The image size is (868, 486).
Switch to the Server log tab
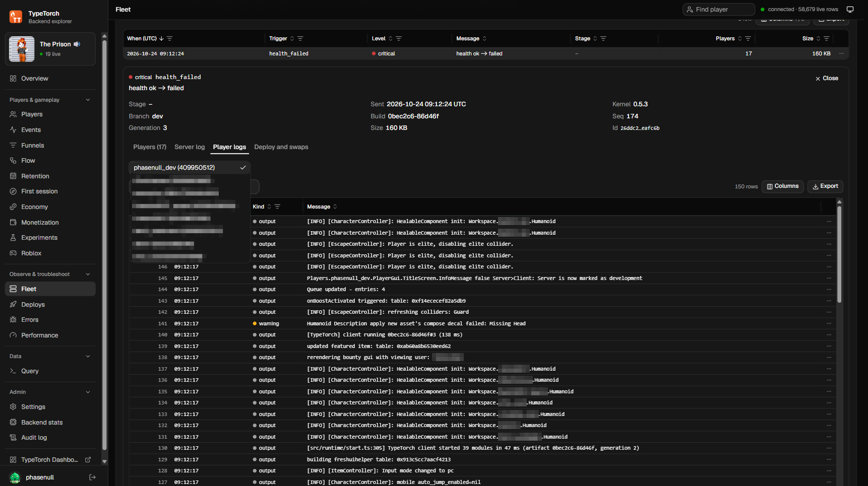[x=190, y=147]
